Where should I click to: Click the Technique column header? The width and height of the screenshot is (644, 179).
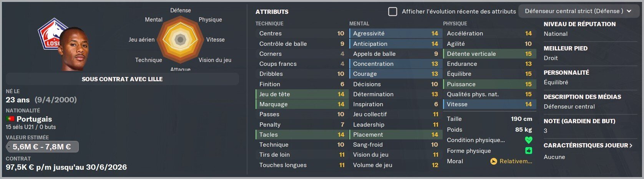coord(269,23)
